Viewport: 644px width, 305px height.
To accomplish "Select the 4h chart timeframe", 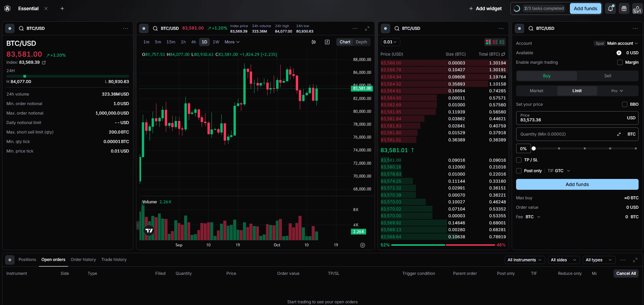I will (194, 42).
